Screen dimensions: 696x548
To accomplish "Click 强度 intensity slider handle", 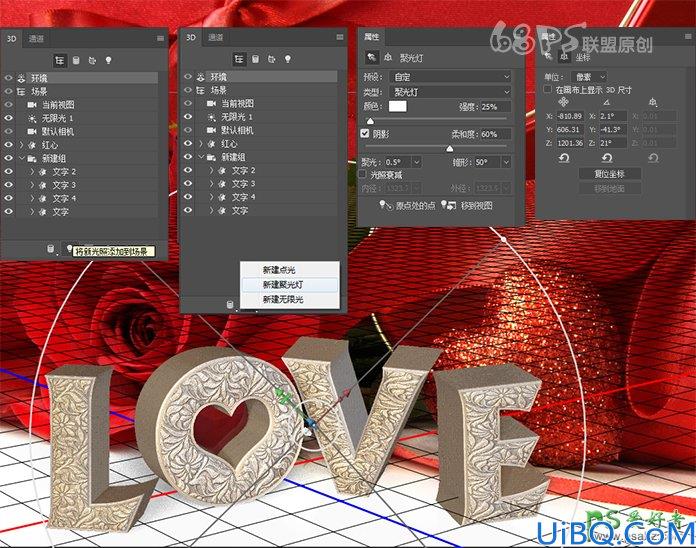I will 370,121.
